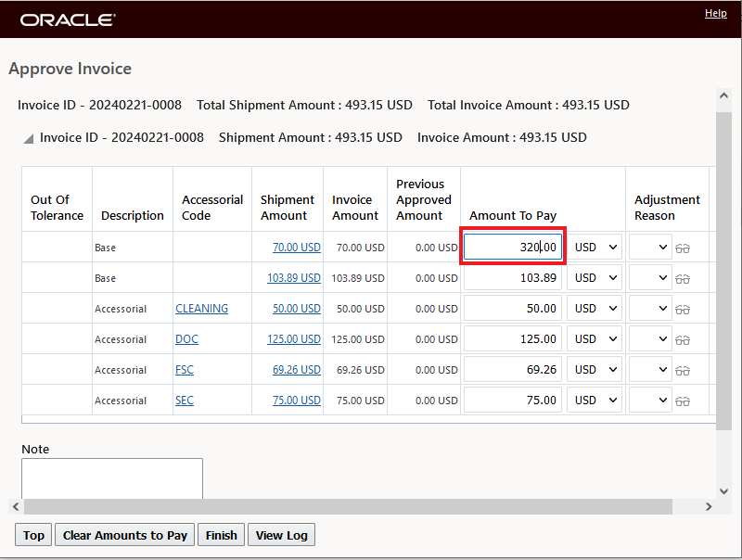Click Total Invoice Amount : 493.15 USD text

tap(528, 105)
